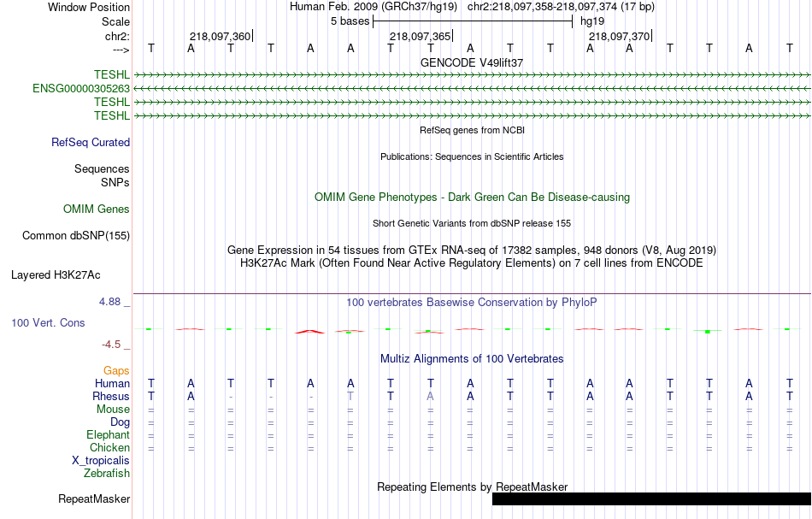This screenshot has height=519, width=812.
Task: Click the OMIM Genes track label
Action: click(x=97, y=209)
